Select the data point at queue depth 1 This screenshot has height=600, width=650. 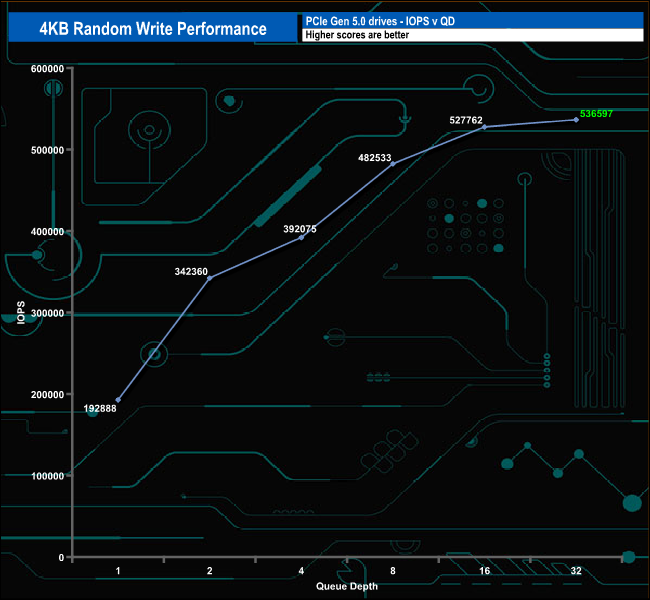(x=118, y=400)
